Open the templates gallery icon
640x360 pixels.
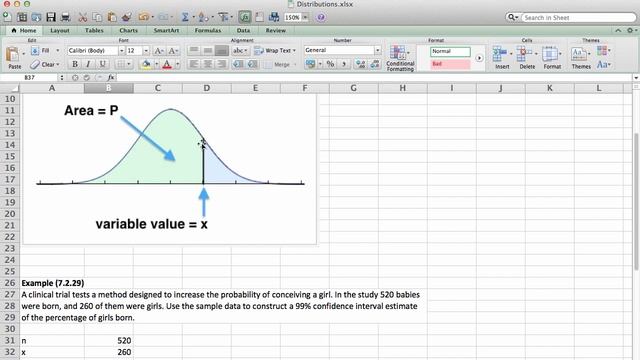(x=22, y=17)
